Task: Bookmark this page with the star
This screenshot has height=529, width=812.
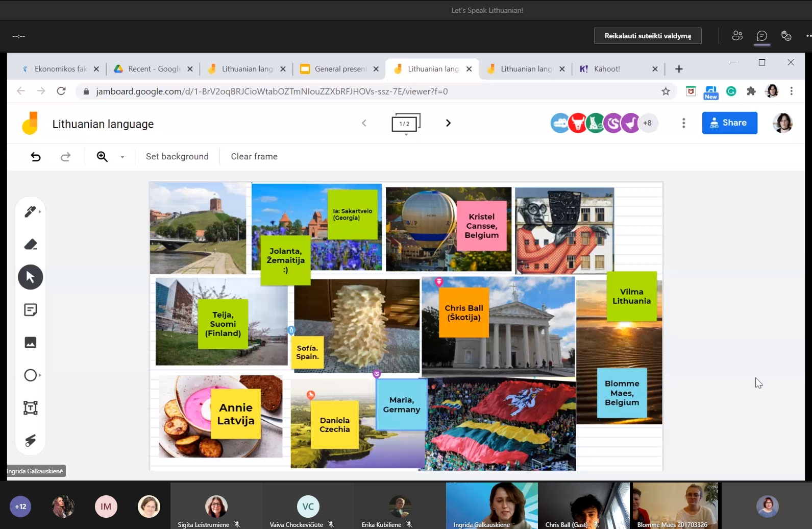Action: (666, 91)
